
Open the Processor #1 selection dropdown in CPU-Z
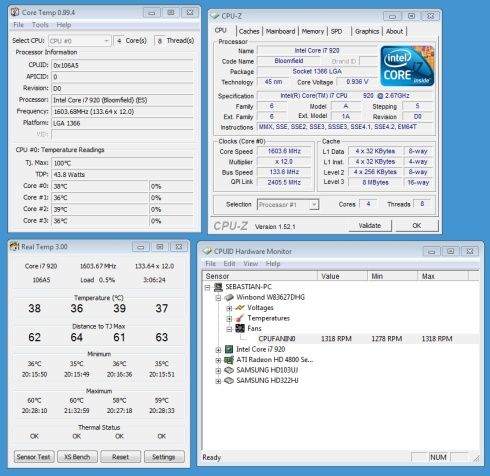pyautogui.click(x=288, y=204)
